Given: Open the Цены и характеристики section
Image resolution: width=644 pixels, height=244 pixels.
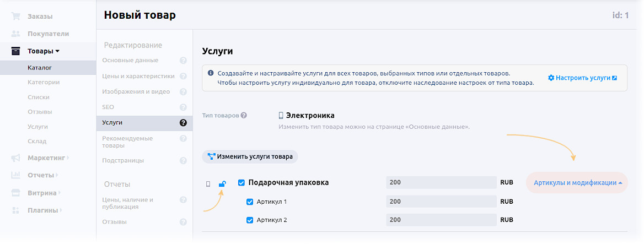Looking at the screenshot, I should pos(138,76).
